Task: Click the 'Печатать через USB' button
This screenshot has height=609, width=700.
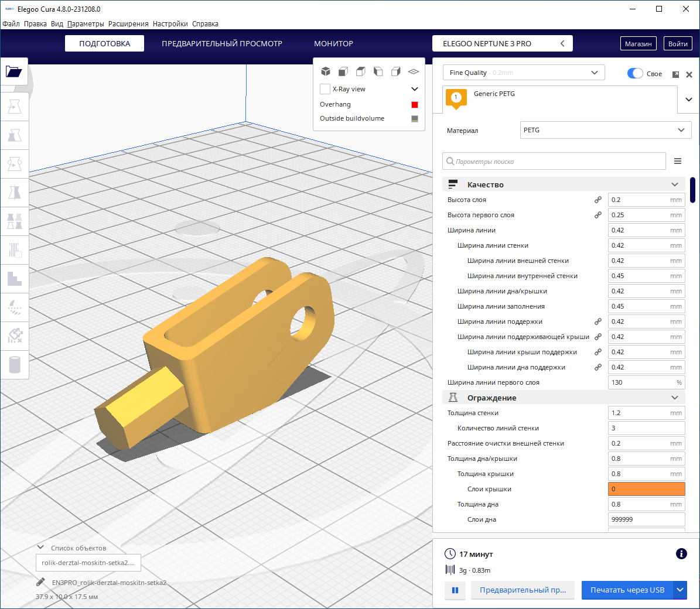Action: tap(627, 590)
